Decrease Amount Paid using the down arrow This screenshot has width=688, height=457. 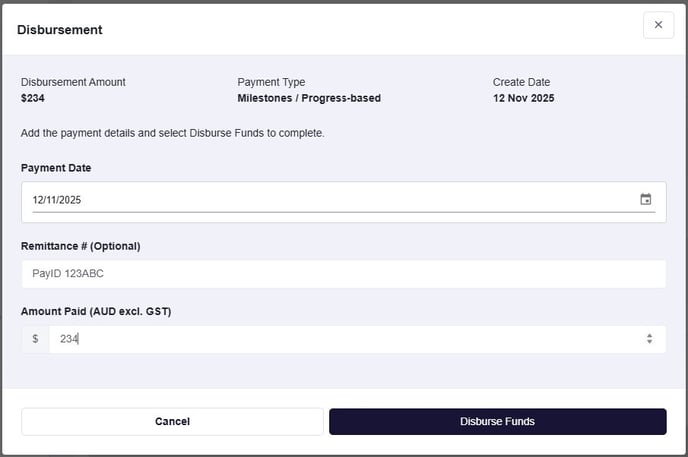click(x=649, y=343)
